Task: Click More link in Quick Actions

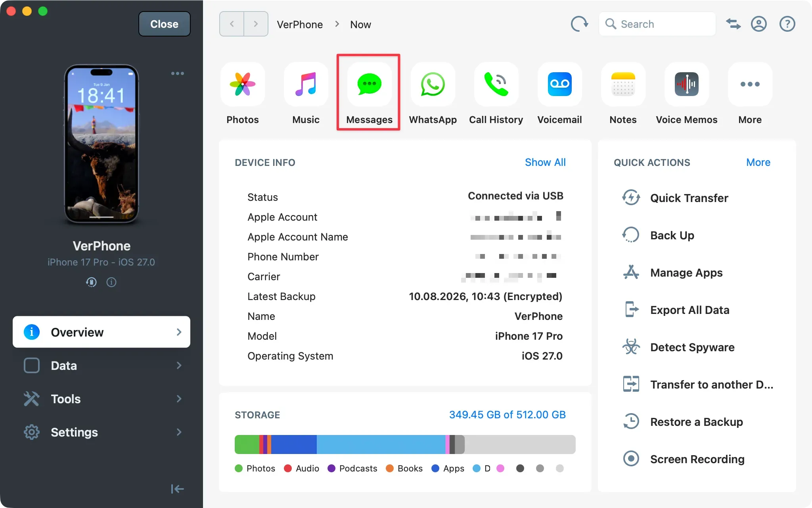Action: point(758,162)
